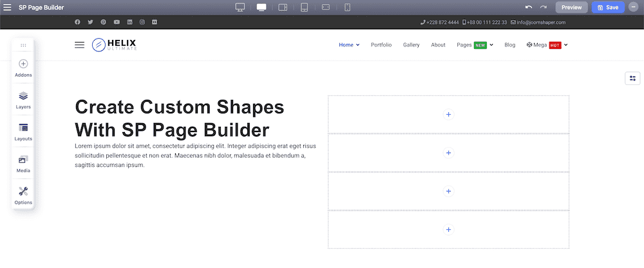Screen dimensions: 644x268
Task: Open the SP Page Builder hamburger menu
Action: click(x=7, y=7)
